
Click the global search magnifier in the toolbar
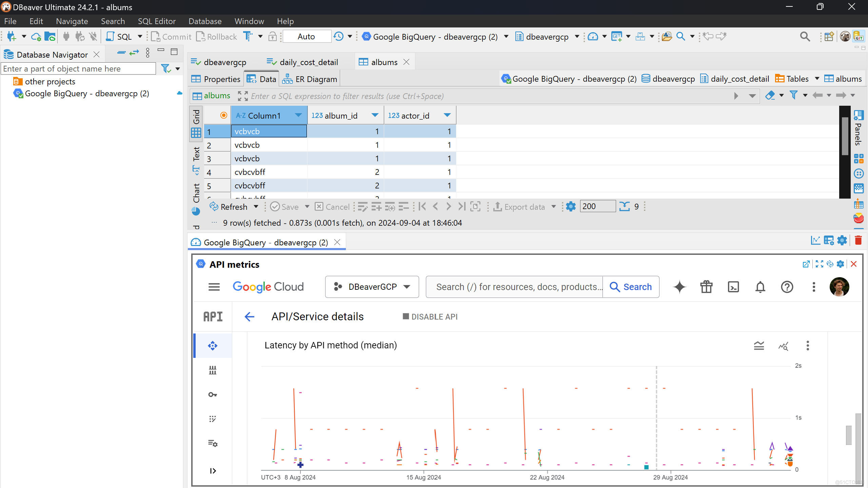[805, 37]
